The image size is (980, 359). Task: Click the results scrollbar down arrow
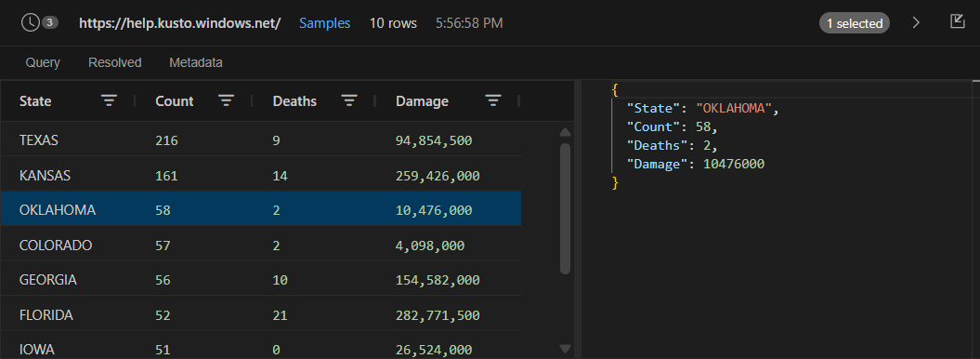tap(565, 349)
